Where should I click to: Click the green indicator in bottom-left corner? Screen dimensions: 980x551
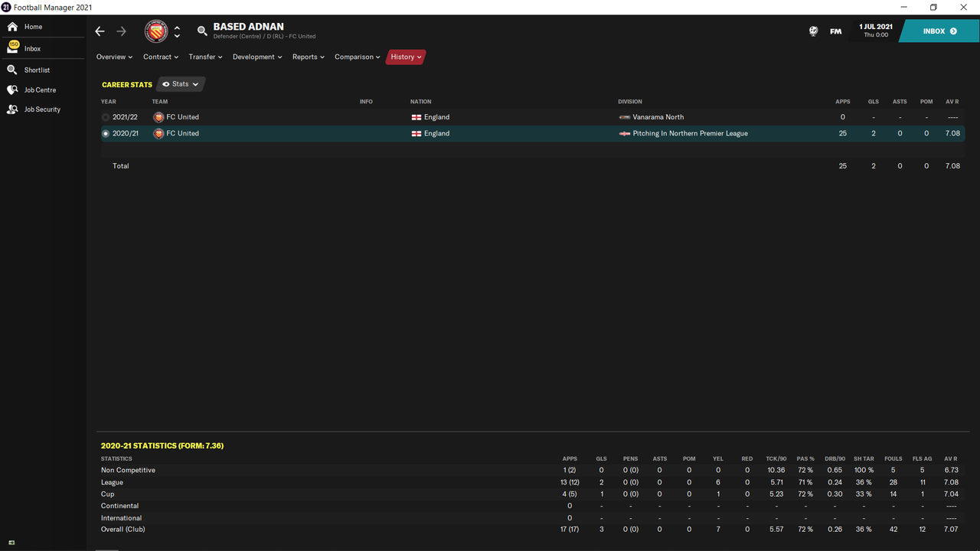pyautogui.click(x=11, y=543)
